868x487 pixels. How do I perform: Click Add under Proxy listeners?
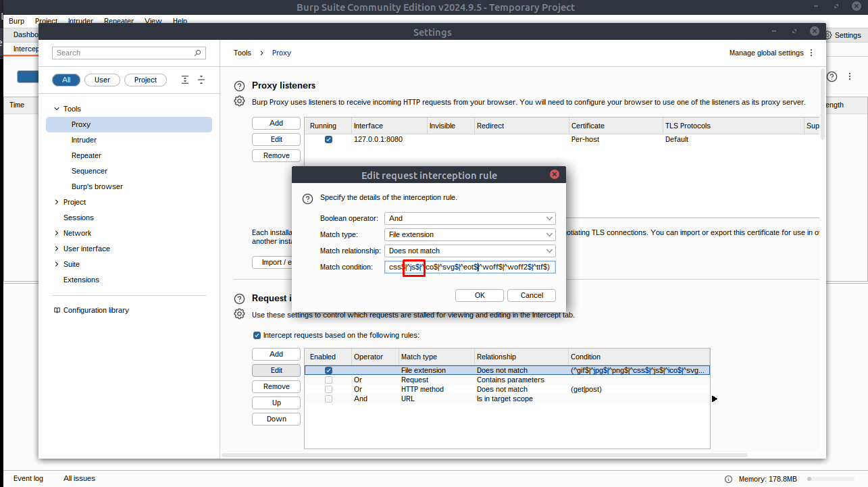coord(276,123)
